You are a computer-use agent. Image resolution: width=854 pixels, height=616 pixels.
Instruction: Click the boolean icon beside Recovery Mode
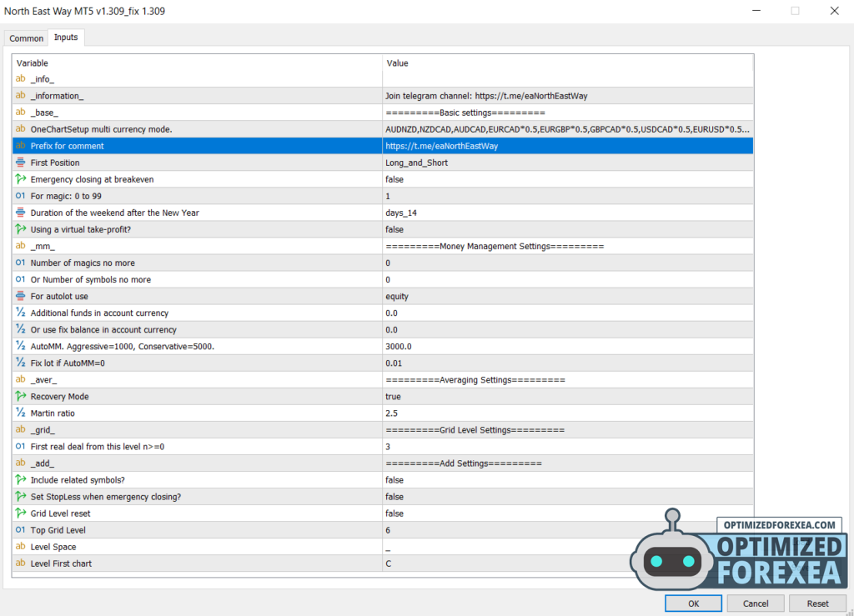[x=21, y=396]
